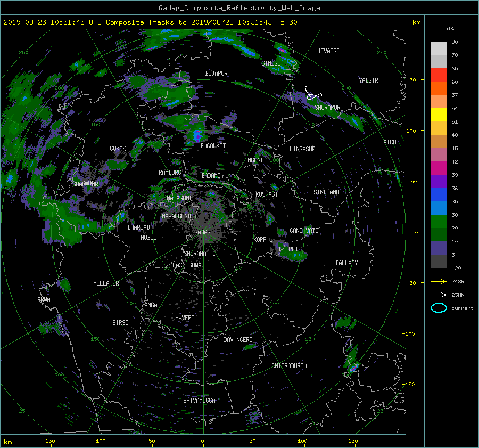Click the '24SR' legend label
The width and height of the screenshot is (479, 448).
458,281
